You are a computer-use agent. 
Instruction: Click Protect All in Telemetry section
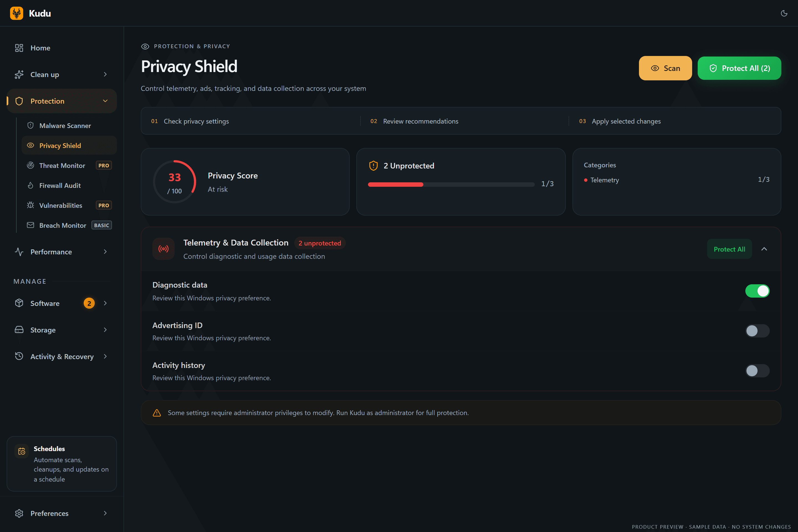click(x=729, y=249)
